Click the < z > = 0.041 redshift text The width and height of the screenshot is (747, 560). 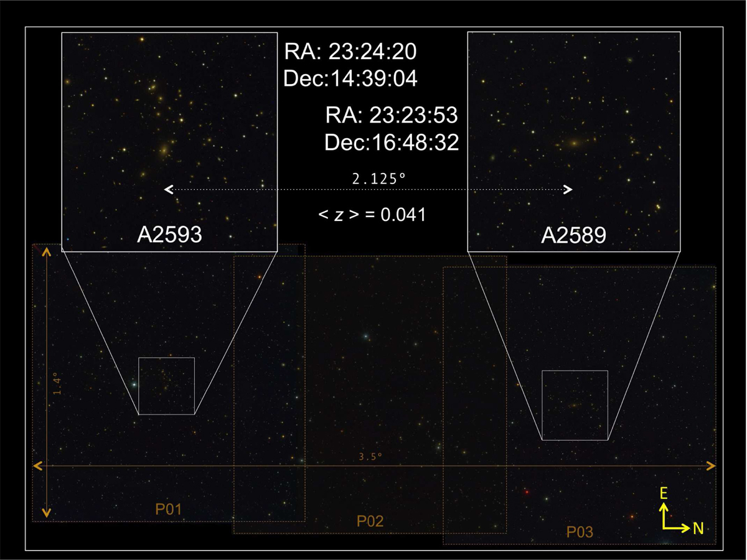pos(372,215)
